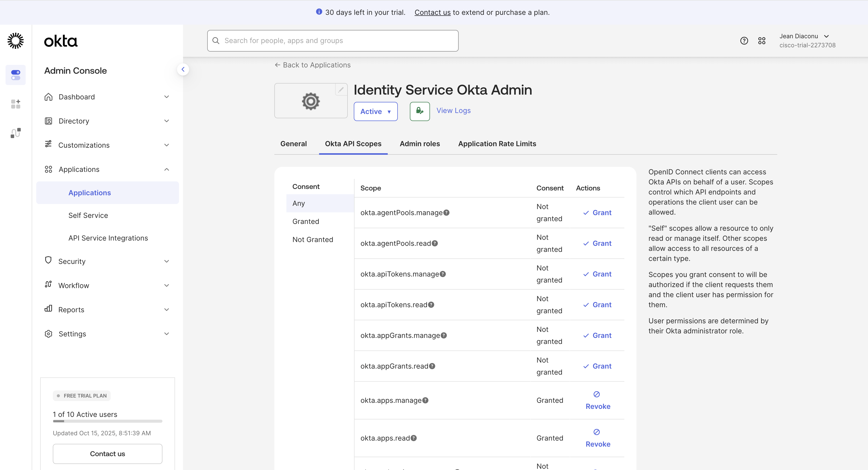
Task: Select the Admin Console toggle-switch sidebar icon
Action: pyautogui.click(x=16, y=75)
